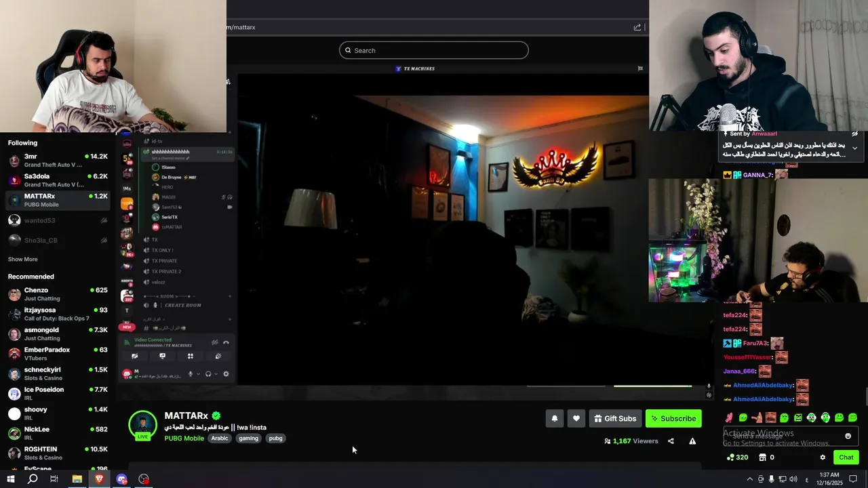Open Task View on the taskbar

coord(54,479)
